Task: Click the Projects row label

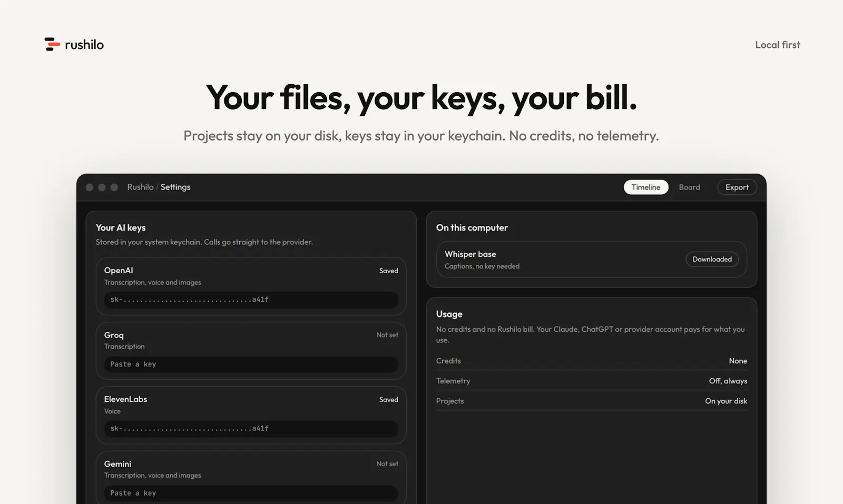Action: [450, 401]
